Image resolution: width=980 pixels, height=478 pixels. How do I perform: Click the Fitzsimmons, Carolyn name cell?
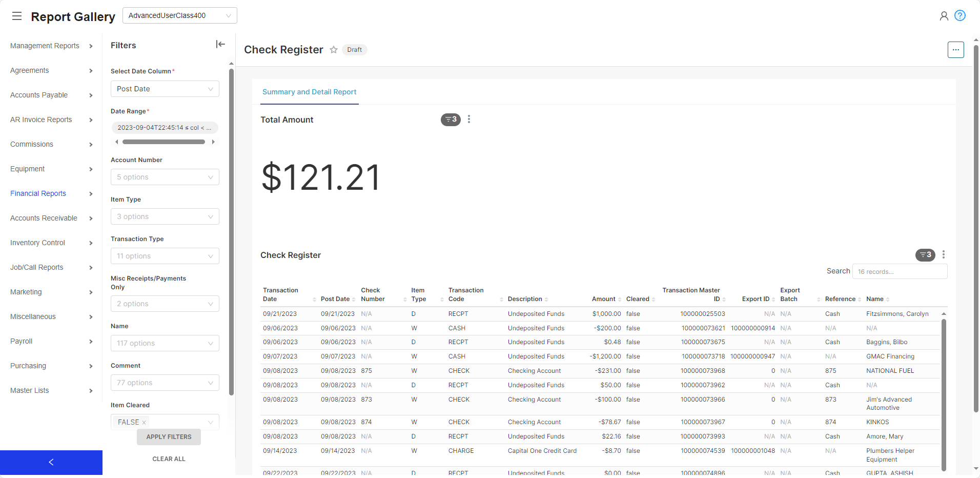click(x=897, y=314)
